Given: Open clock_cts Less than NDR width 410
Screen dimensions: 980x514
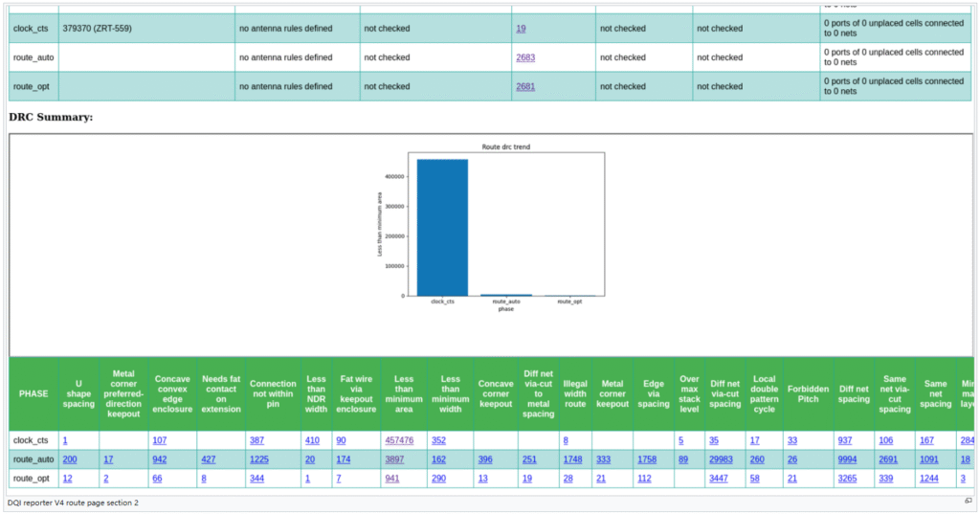Looking at the screenshot, I should coord(312,440).
